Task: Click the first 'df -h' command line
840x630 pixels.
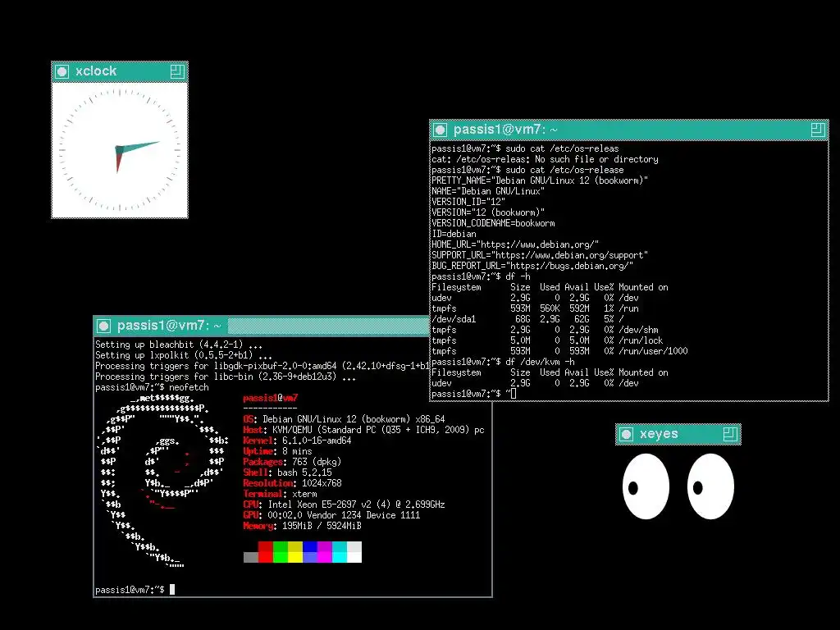Action: click(x=481, y=276)
